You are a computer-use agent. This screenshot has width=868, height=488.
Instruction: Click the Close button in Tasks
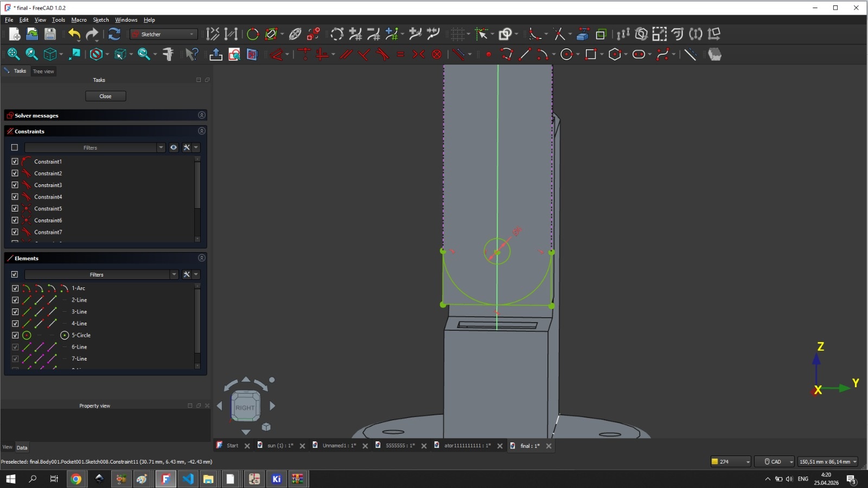[105, 96]
